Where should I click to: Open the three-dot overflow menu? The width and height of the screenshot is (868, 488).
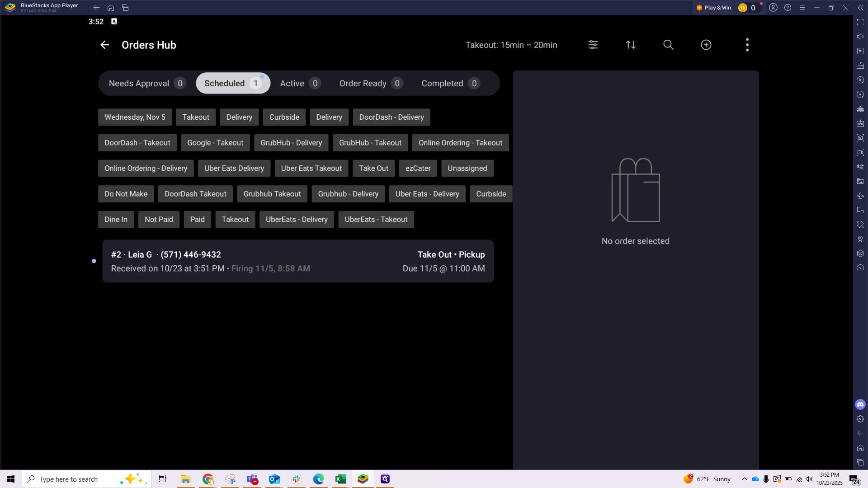pyautogui.click(x=747, y=45)
